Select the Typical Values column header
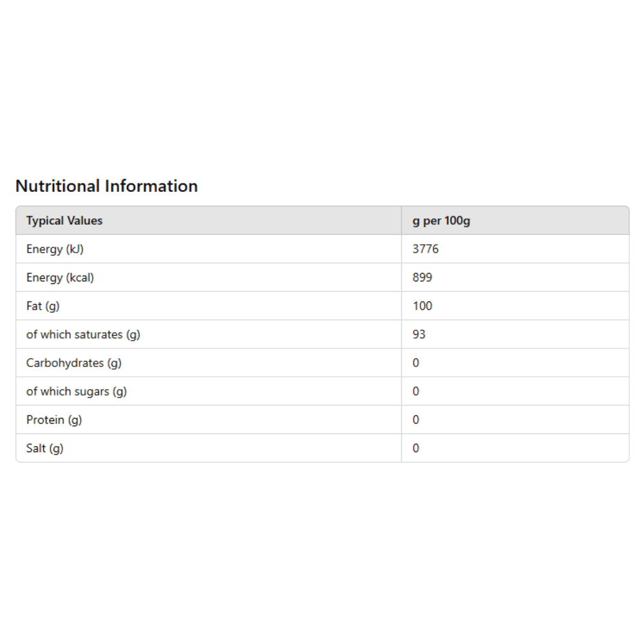The height and width of the screenshot is (644, 644). (x=64, y=220)
